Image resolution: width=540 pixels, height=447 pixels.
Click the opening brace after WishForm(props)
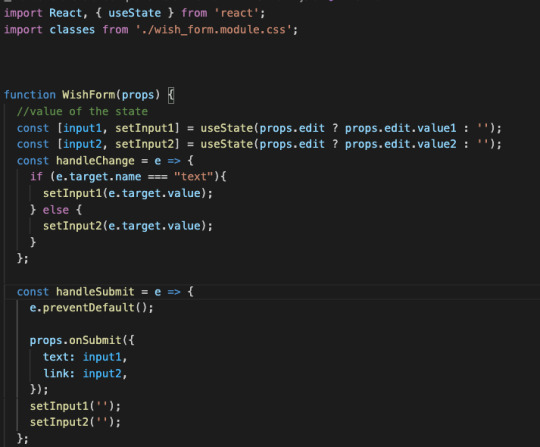171,95
